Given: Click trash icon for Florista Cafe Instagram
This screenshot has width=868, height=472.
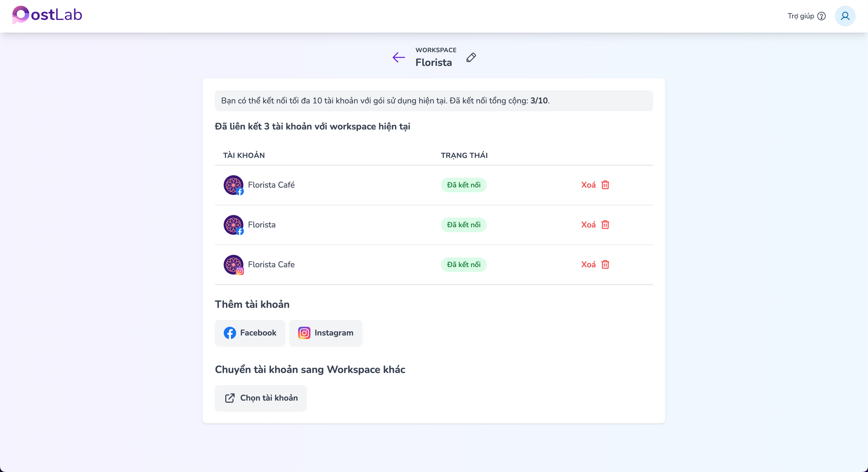Looking at the screenshot, I should 605,264.
